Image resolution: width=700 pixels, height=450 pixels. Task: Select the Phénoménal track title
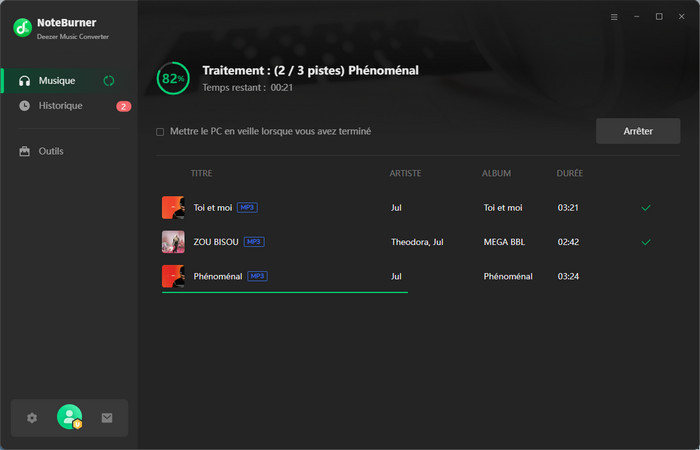(218, 276)
